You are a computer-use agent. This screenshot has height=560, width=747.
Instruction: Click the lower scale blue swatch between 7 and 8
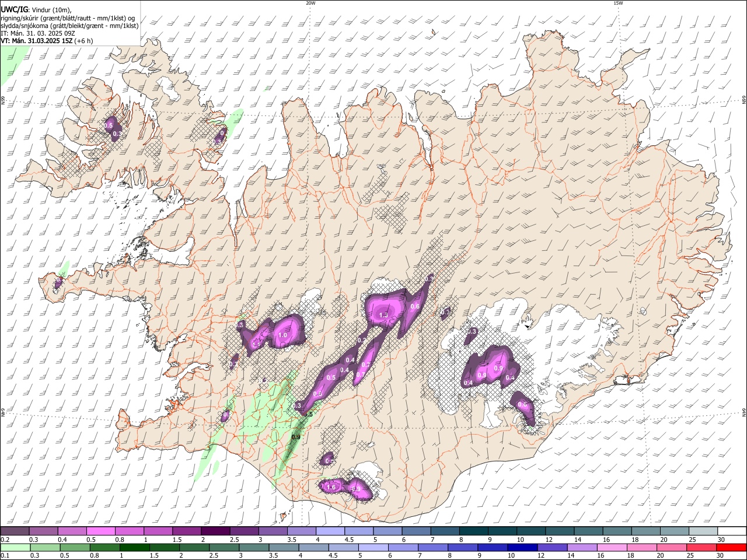432,547
